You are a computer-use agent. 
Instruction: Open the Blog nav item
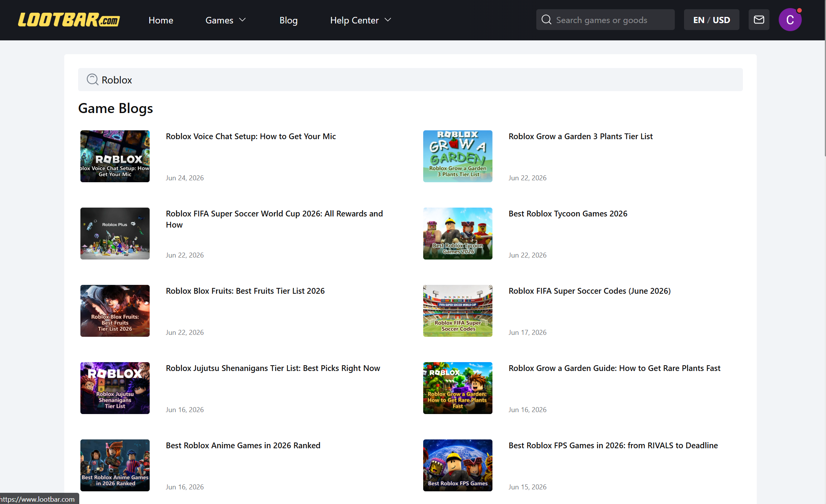(289, 20)
